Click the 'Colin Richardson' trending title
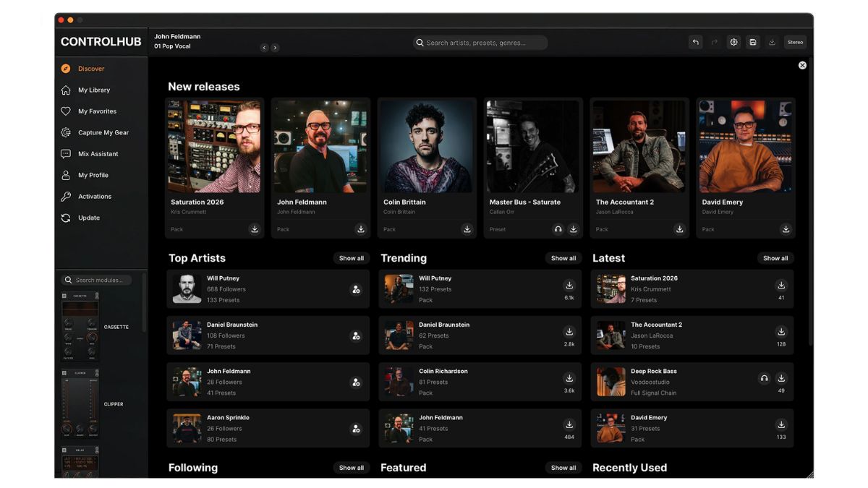The width and height of the screenshot is (868, 488). (443, 372)
